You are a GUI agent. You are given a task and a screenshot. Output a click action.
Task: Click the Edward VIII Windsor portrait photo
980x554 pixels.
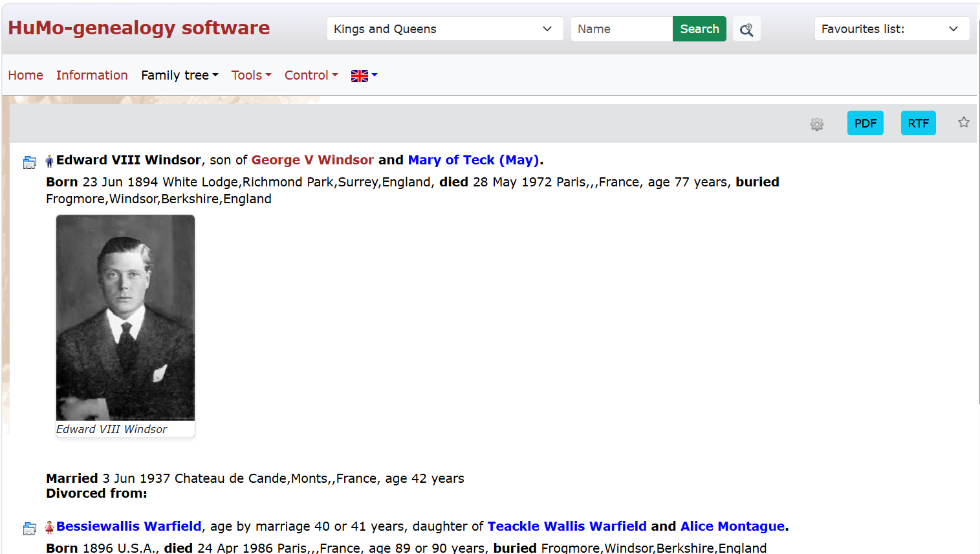(125, 318)
